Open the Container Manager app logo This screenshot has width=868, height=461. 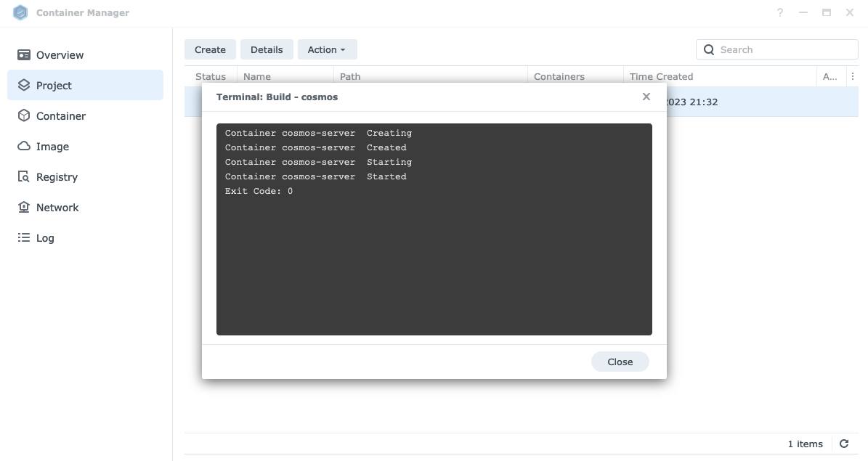(x=20, y=13)
